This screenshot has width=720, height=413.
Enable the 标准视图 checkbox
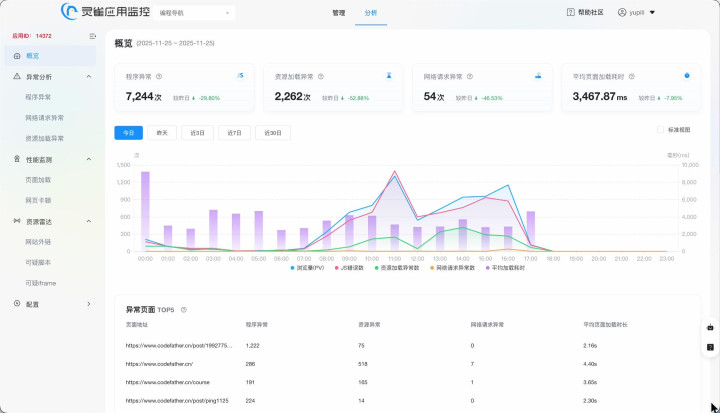660,130
